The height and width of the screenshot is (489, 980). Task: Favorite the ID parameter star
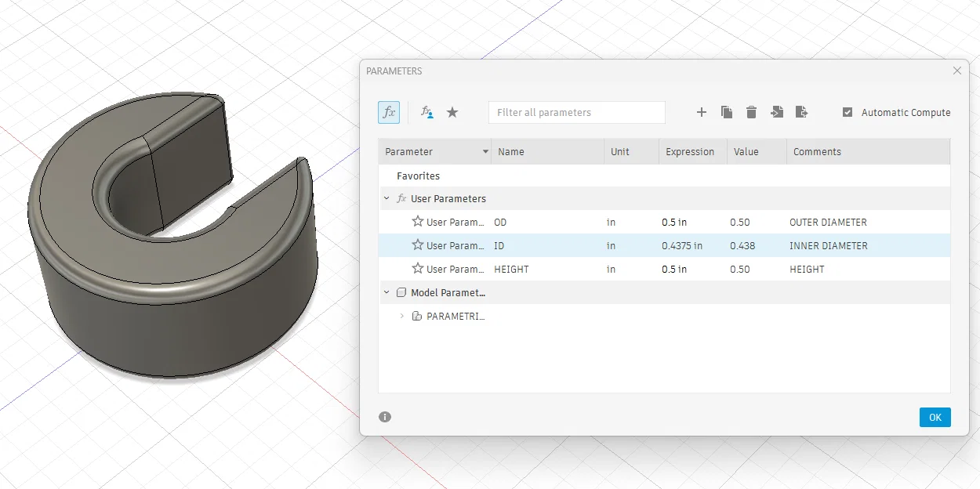point(418,245)
